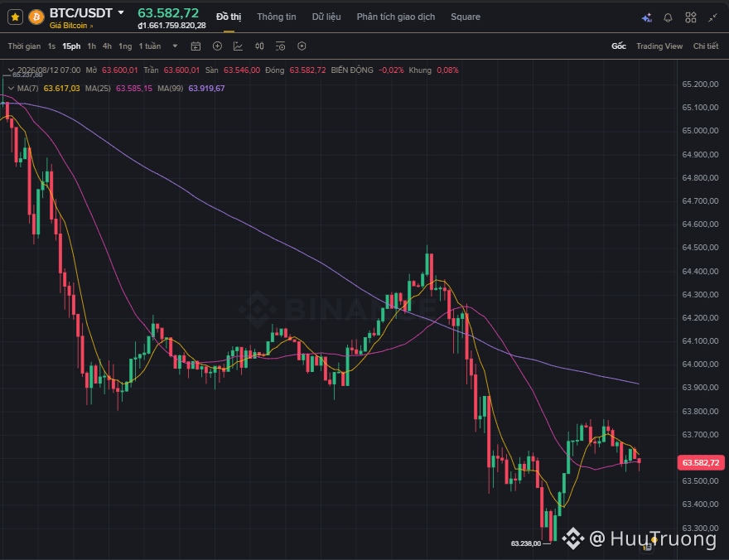Open the hexagon chart settings icon
This screenshot has width=729, height=560.
[x=302, y=46]
